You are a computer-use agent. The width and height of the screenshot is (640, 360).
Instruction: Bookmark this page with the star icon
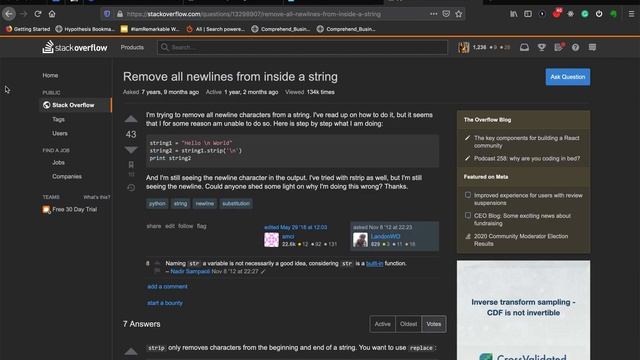pos(459,14)
